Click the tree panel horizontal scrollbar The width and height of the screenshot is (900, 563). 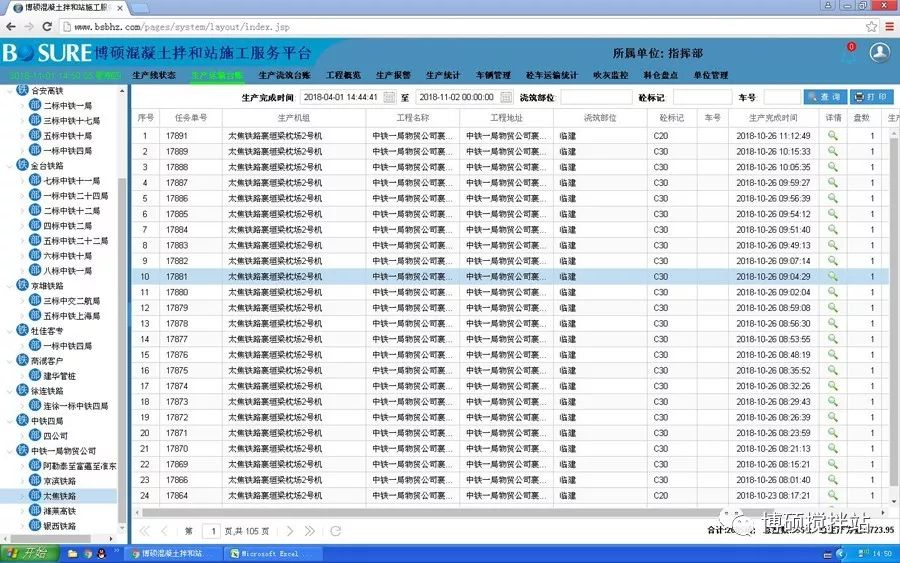pos(50,539)
